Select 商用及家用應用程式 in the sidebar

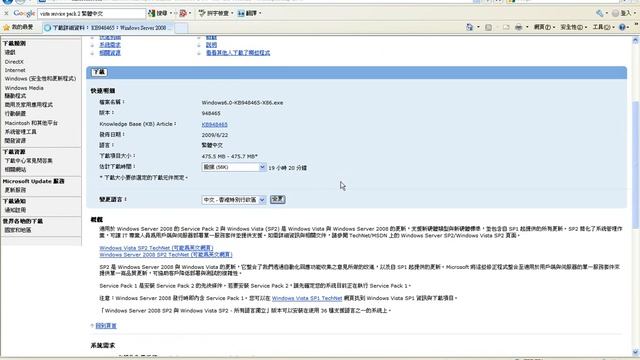[x=29, y=105]
